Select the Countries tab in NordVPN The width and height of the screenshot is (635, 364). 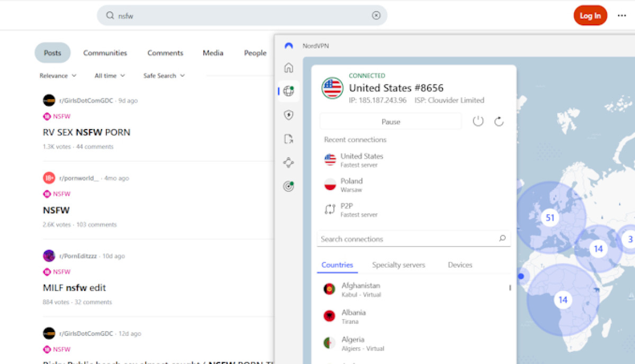click(x=337, y=265)
